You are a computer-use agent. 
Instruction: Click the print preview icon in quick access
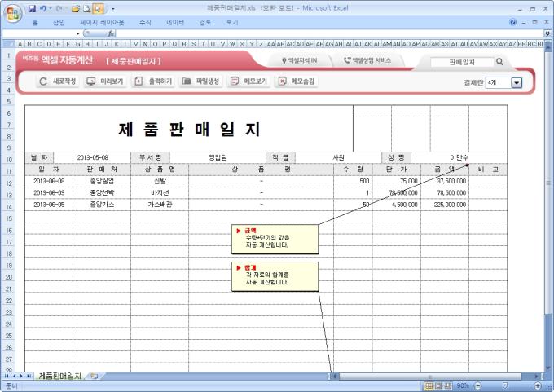point(87,8)
